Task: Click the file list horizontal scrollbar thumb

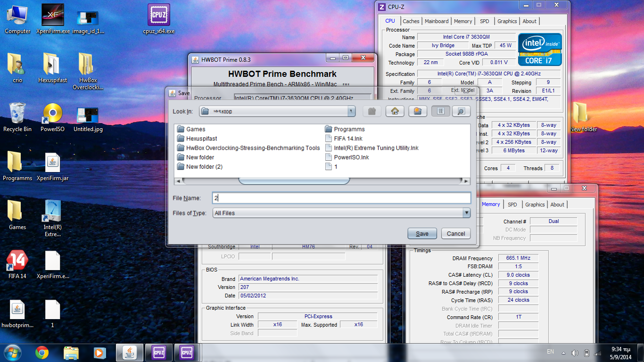Action: click(294, 181)
